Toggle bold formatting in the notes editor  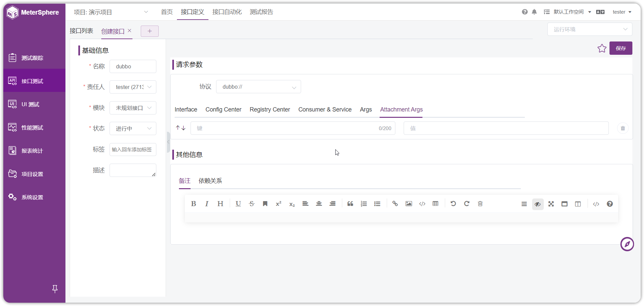point(194,204)
